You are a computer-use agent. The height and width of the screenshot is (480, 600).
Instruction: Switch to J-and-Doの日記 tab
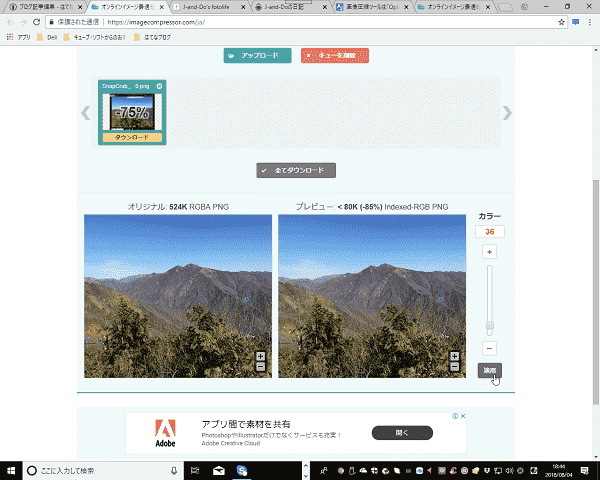(291, 7)
